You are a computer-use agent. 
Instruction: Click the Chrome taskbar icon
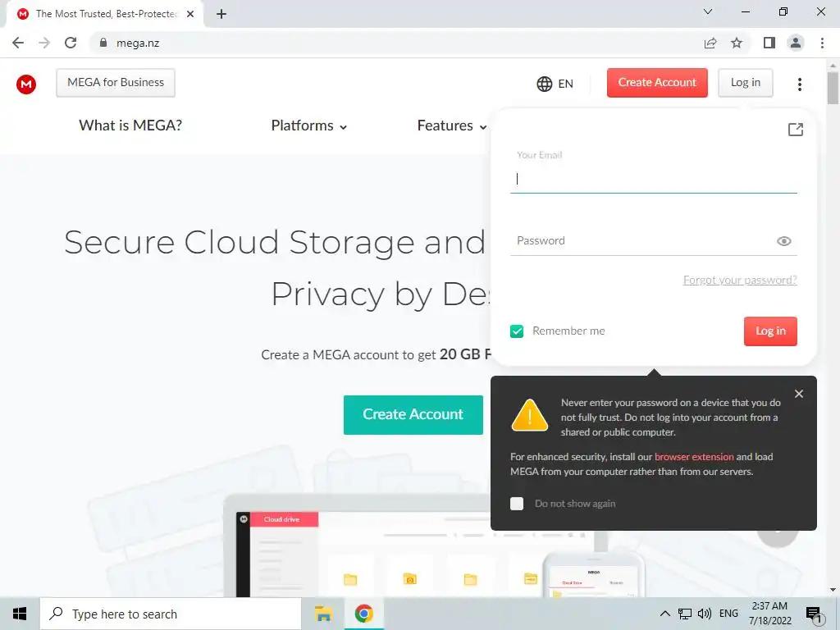click(363, 614)
